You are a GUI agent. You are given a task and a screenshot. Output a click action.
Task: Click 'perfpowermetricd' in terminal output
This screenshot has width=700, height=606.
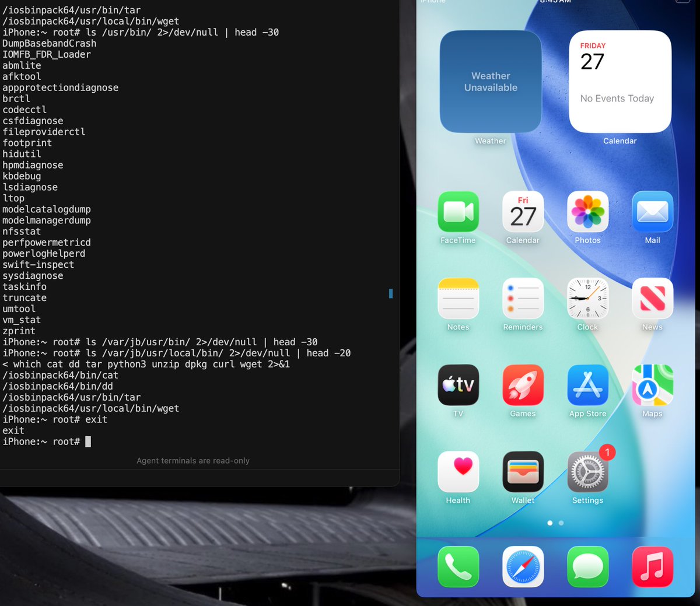(47, 243)
